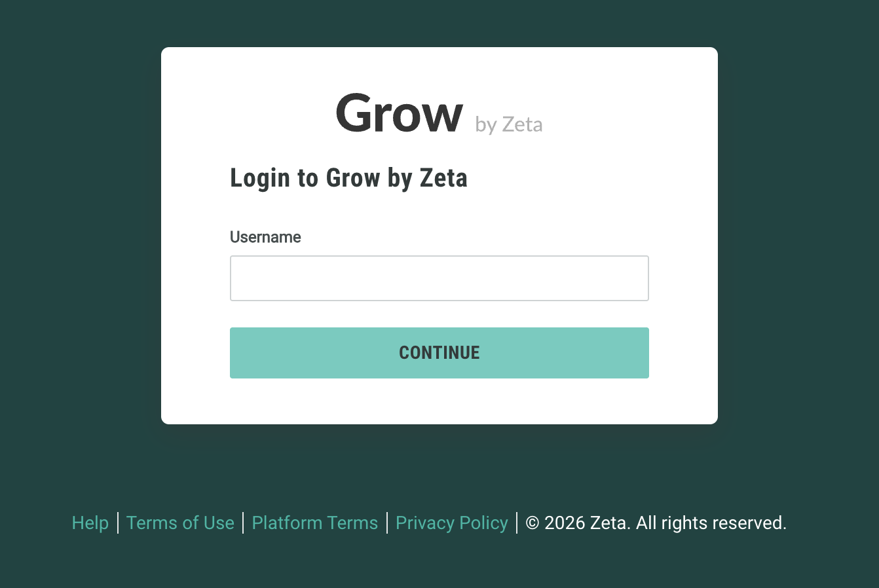View the Privacy Policy link
Viewport: 879px width, 588px height.
coord(451,523)
